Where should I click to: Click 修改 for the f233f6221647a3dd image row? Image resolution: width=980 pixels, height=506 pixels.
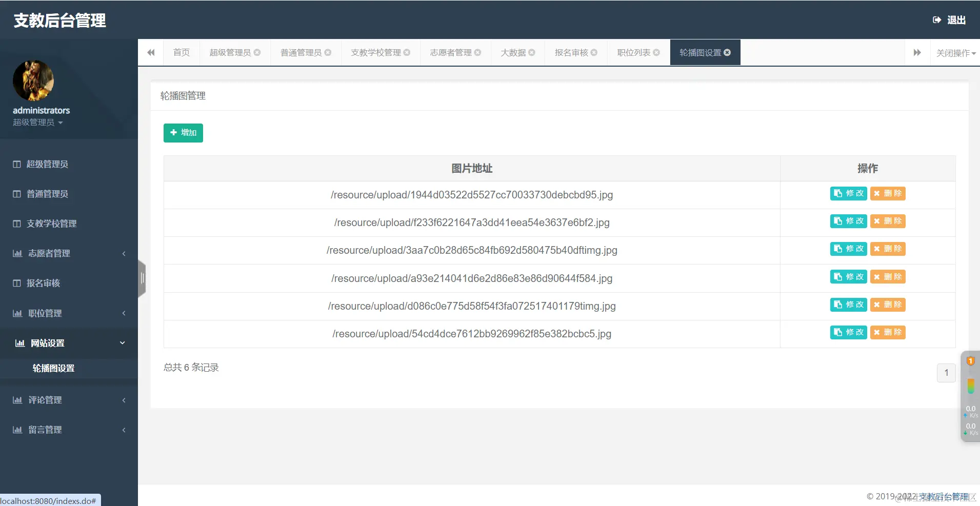tap(848, 221)
